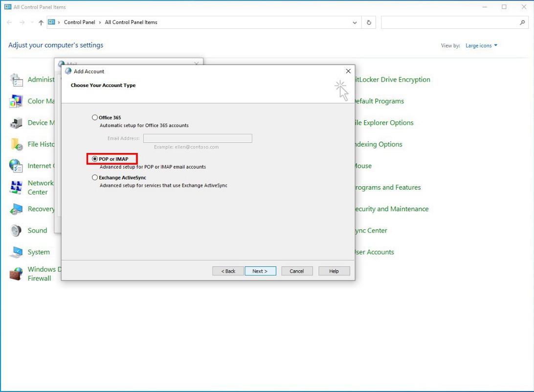
Task: Click the Email Address input field
Action: [x=198, y=138]
